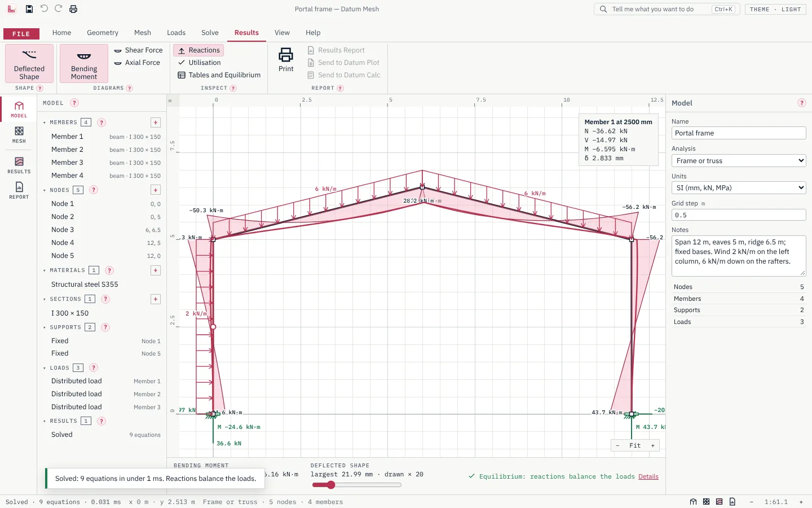Click the equilibrium Details link

coord(648,476)
